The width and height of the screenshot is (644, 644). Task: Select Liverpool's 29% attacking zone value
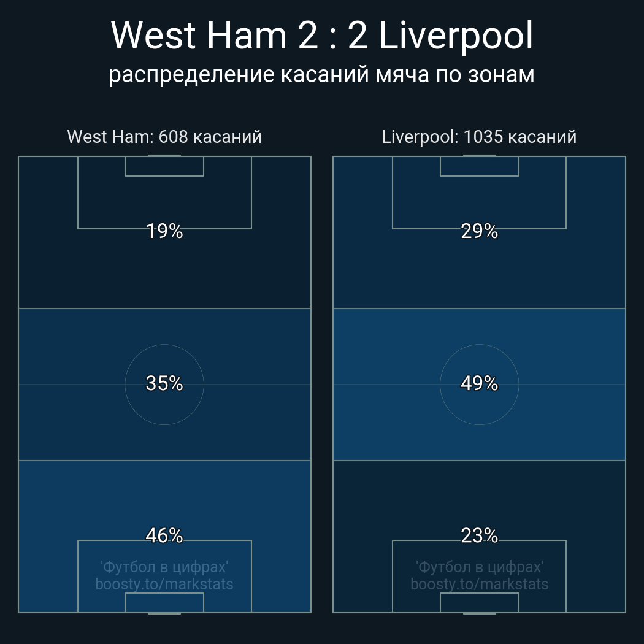click(x=479, y=231)
